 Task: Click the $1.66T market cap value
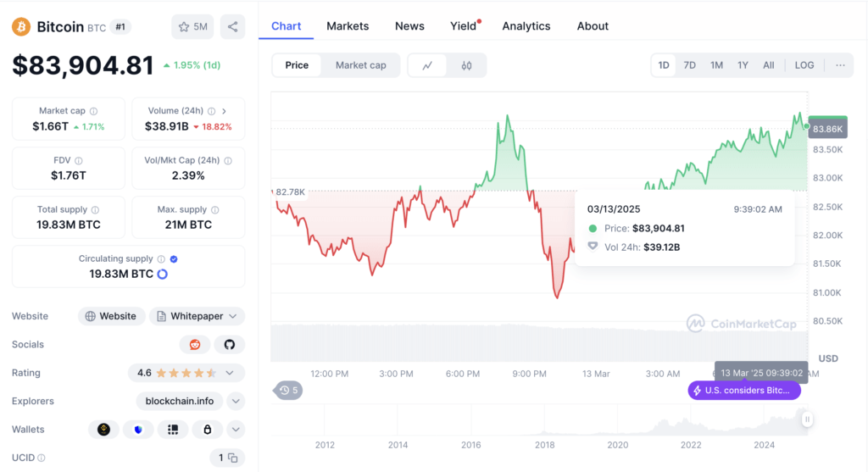[50, 127]
